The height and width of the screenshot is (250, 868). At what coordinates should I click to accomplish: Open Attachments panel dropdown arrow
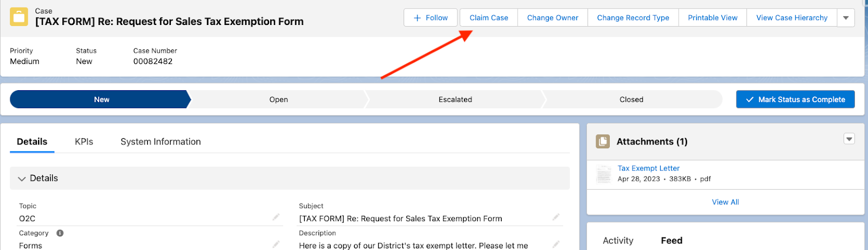[850, 139]
